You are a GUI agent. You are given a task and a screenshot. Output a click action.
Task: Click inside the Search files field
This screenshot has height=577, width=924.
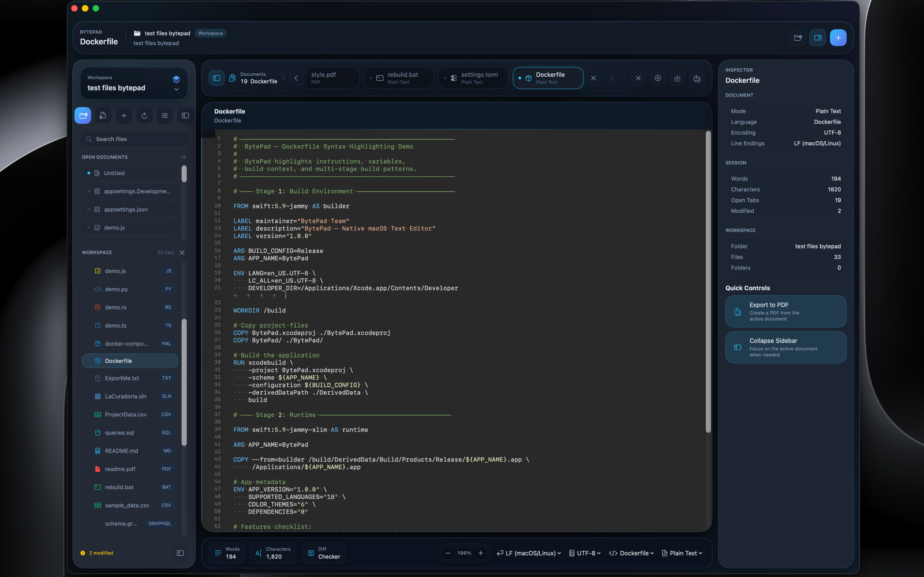[134, 139]
